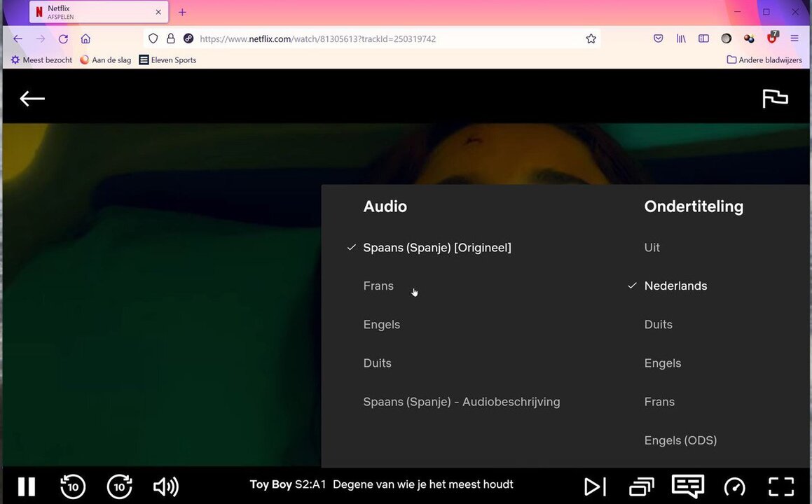Choose Engels (ODS) subtitles

[x=680, y=440]
